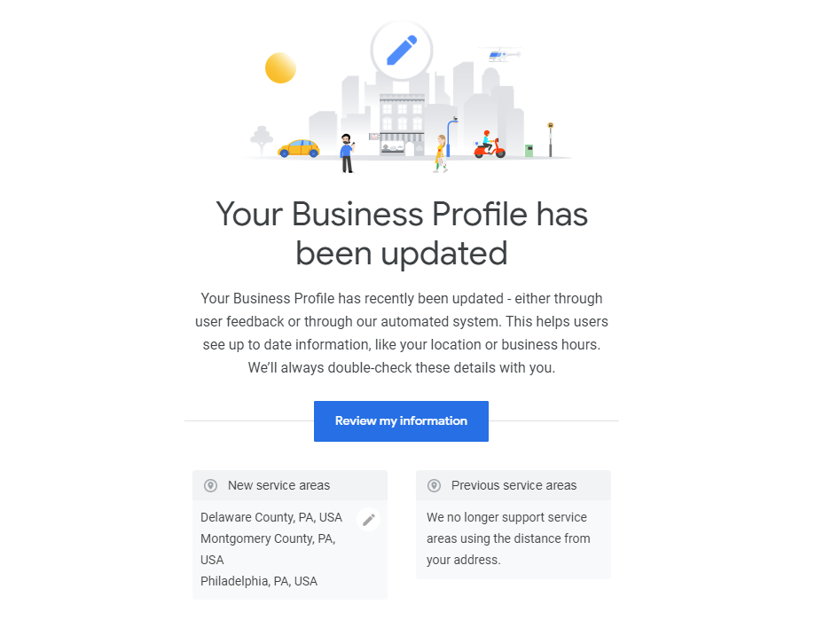Viewport: 839px width, 644px height.
Task: Click the Previous service areas header
Action: (x=514, y=485)
